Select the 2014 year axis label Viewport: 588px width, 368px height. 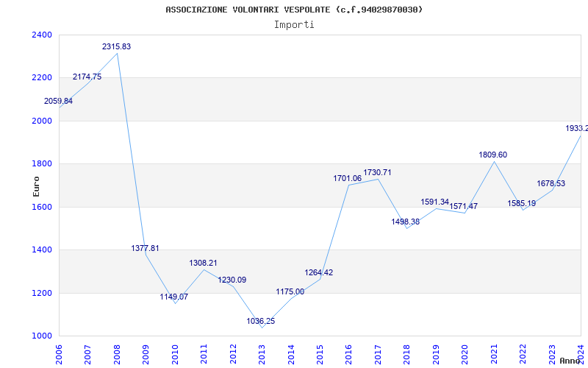(291, 355)
